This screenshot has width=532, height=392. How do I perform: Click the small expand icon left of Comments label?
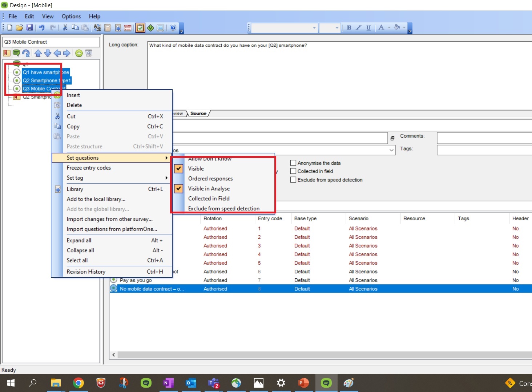tap(392, 138)
